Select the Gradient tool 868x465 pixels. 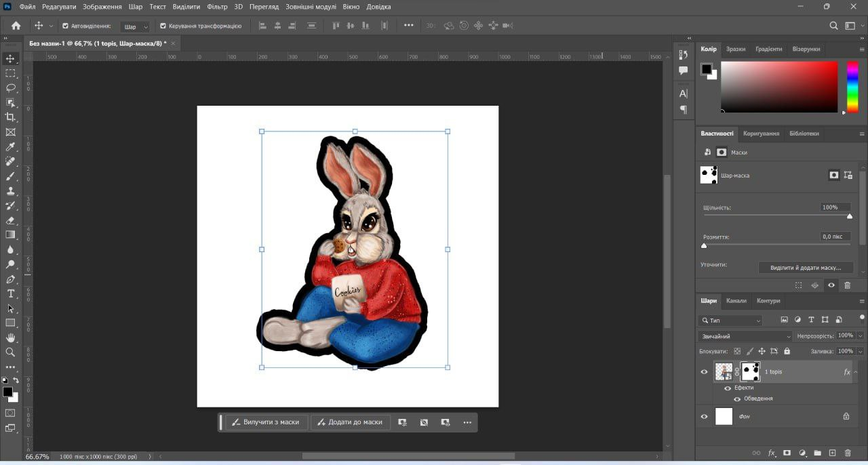click(x=10, y=235)
